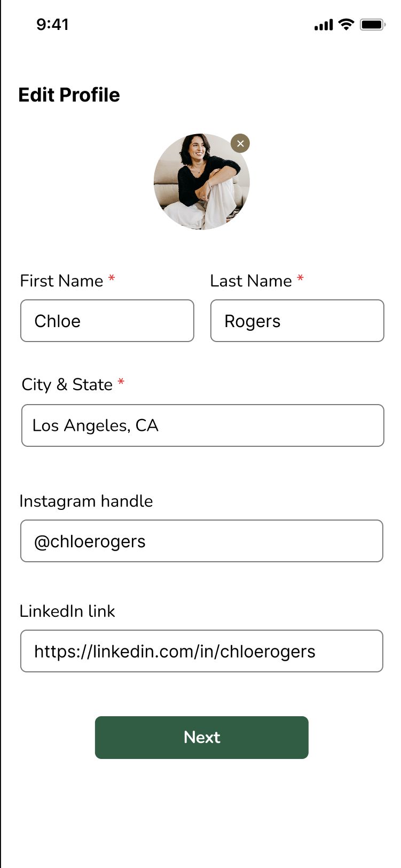Screen dimensions: 401x868
Task: Tap the cellular signal bars icon
Action: pos(324,25)
